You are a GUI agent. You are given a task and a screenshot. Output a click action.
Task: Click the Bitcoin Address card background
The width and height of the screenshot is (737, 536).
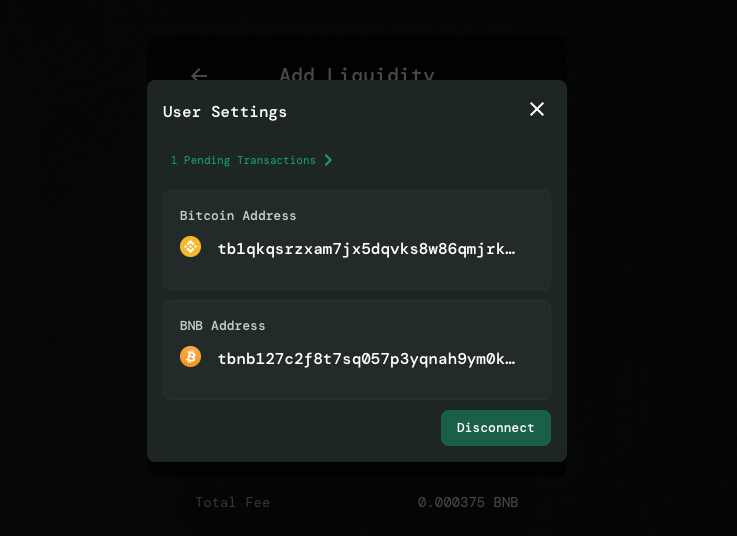tap(357, 275)
